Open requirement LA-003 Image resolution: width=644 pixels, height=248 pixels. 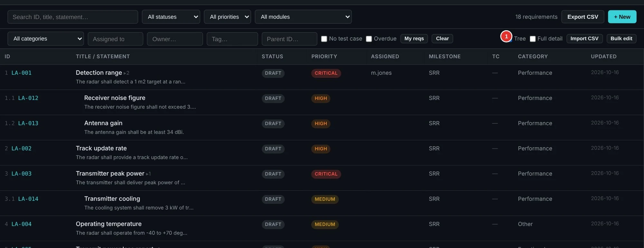tap(22, 174)
